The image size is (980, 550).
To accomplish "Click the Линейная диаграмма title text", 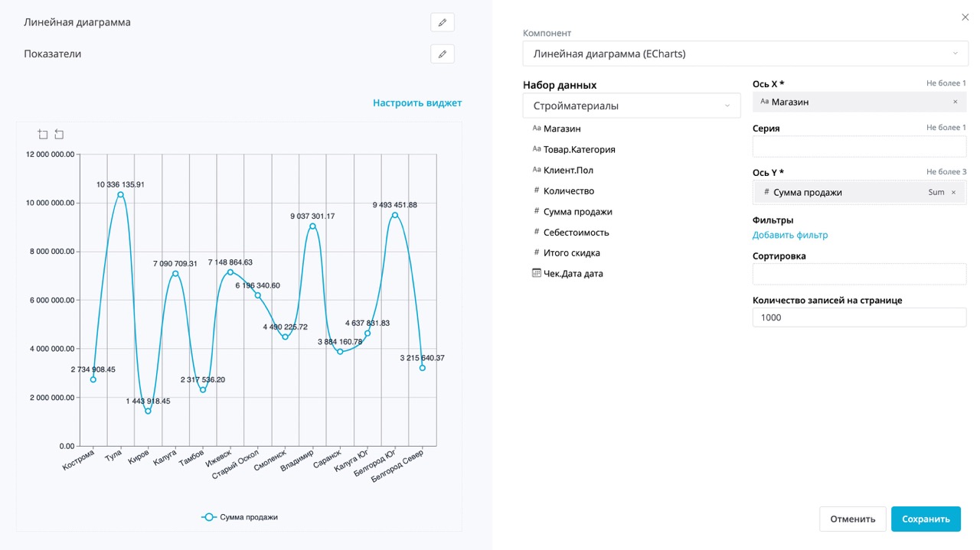I will tap(77, 22).
